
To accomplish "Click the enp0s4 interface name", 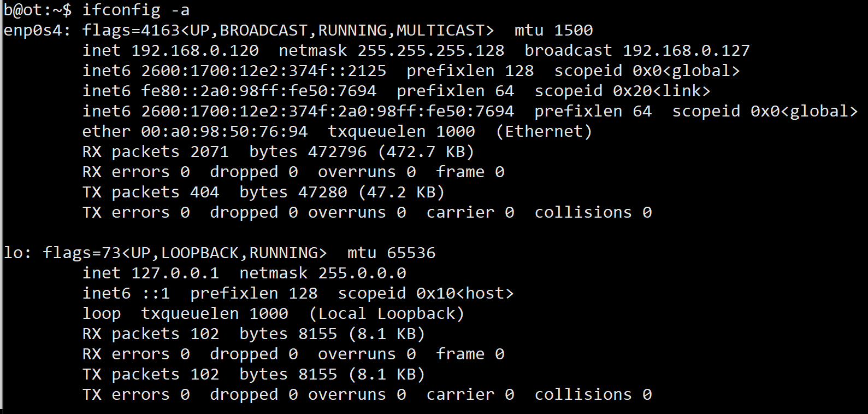I will pos(33,30).
